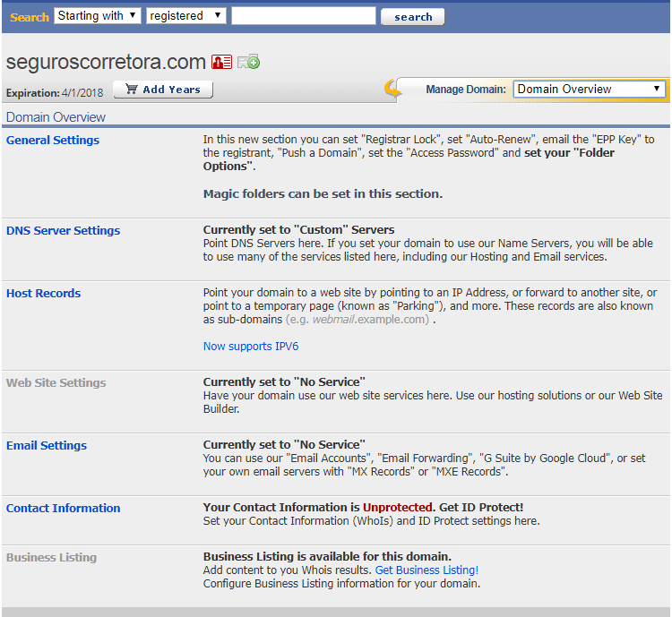The height and width of the screenshot is (617, 672).
Task: Click the seguroscorretora.com domain title
Action: click(106, 62)
